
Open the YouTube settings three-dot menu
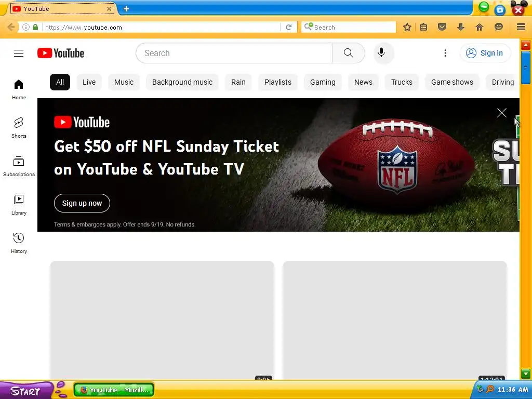click(x=445, y=53)
